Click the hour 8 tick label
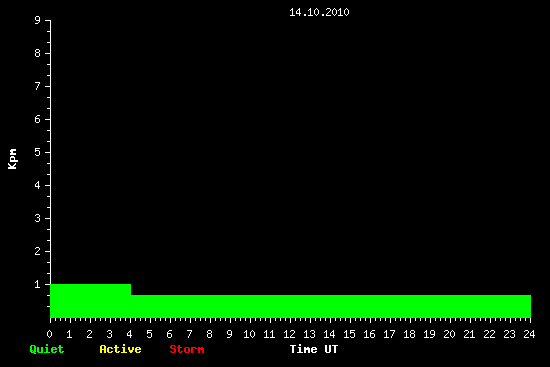The width and height of the screenshot is (550, 367). [209, 334]
